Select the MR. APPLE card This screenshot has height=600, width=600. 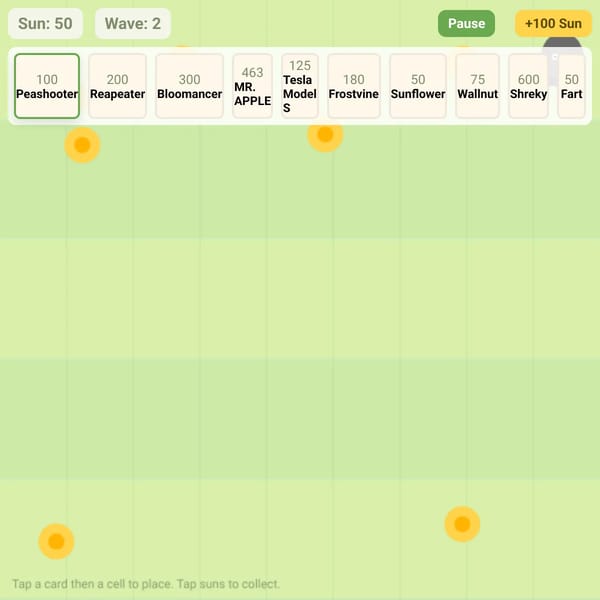[253, 86]
